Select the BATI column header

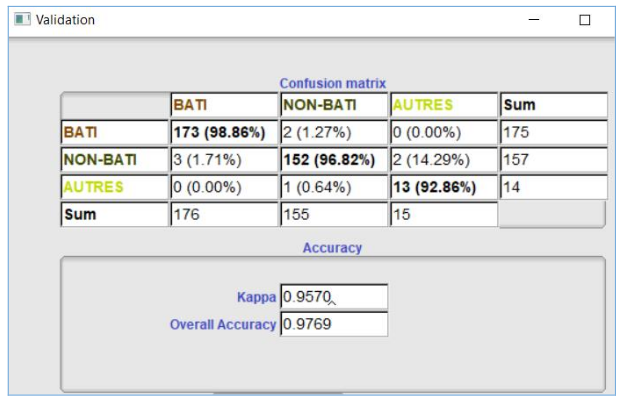tap(224, 105)
